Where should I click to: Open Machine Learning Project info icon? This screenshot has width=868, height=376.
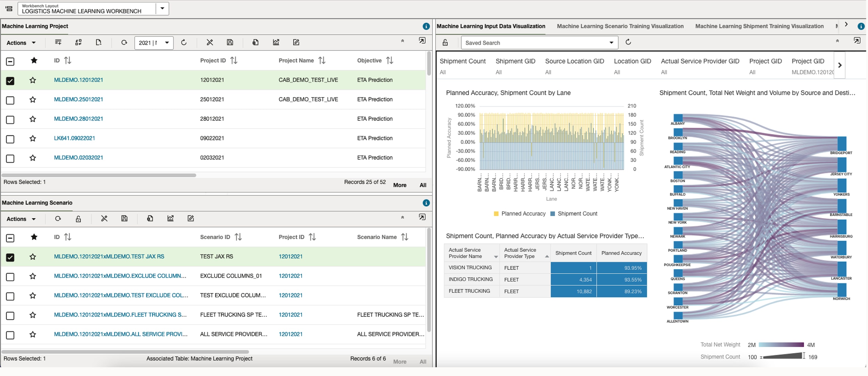[x=426, y=26]
